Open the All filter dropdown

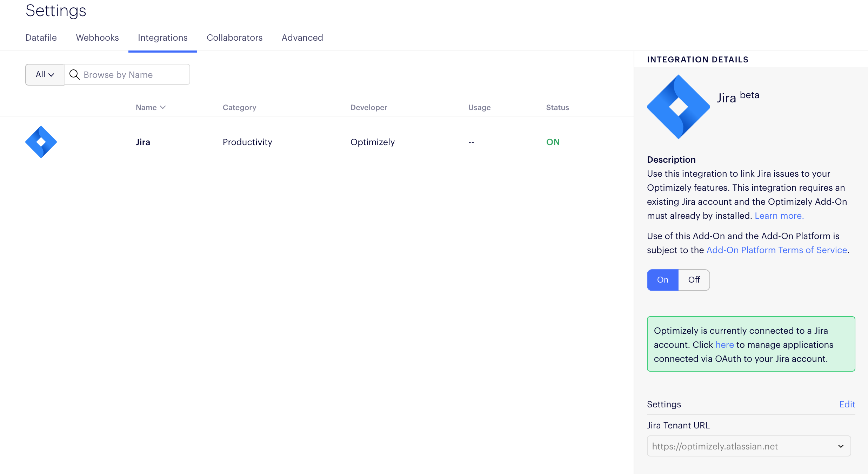(45, 74)
